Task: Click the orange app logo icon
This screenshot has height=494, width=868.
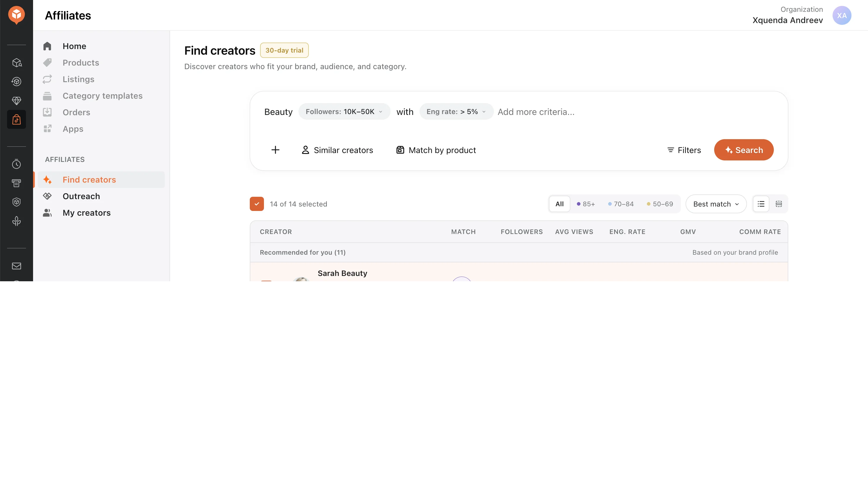Action: [x=16, y=15]
